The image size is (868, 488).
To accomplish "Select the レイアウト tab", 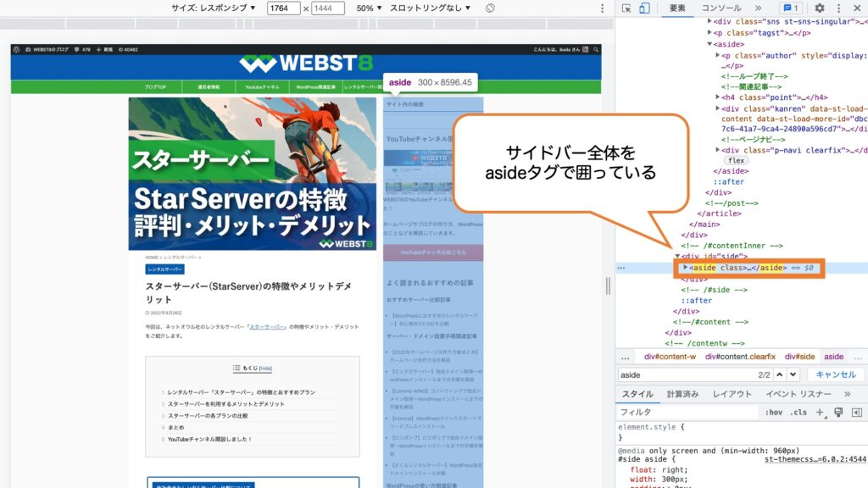I will [x=732, y=394].
